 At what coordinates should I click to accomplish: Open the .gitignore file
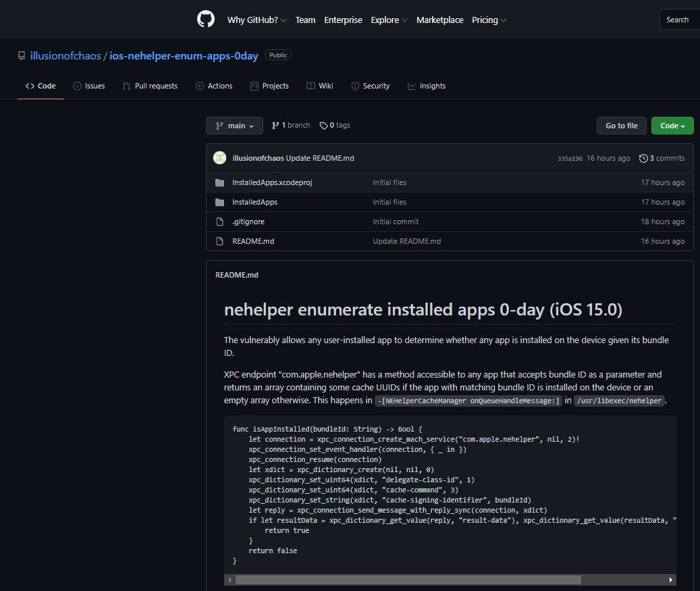point(248,222)
